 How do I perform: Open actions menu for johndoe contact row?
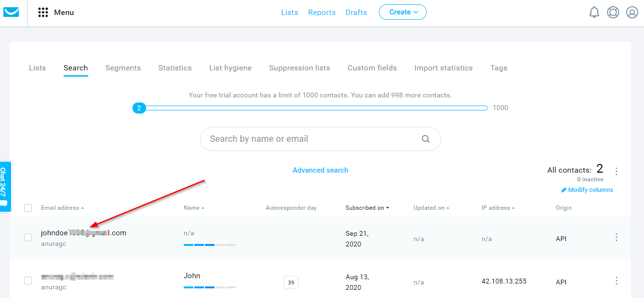[616, 237]
